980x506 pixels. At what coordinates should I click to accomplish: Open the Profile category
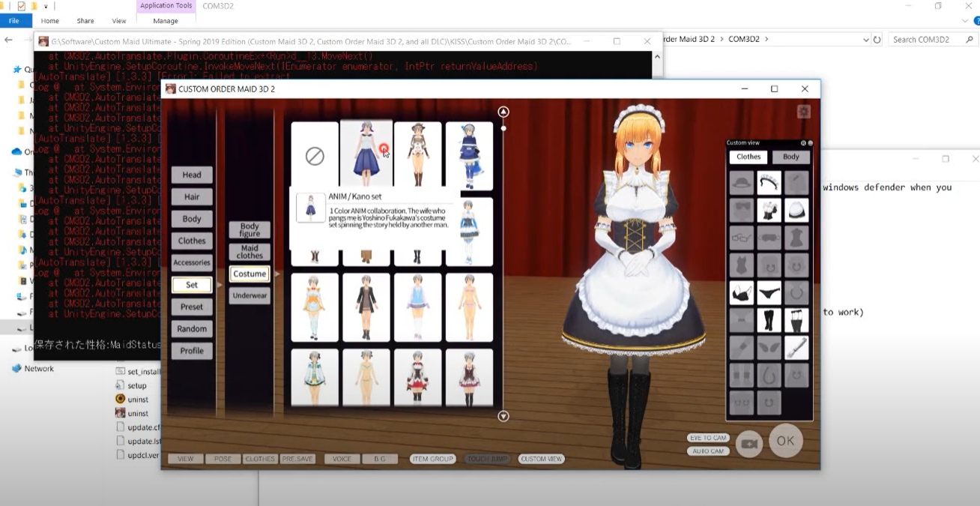point(192,351)
